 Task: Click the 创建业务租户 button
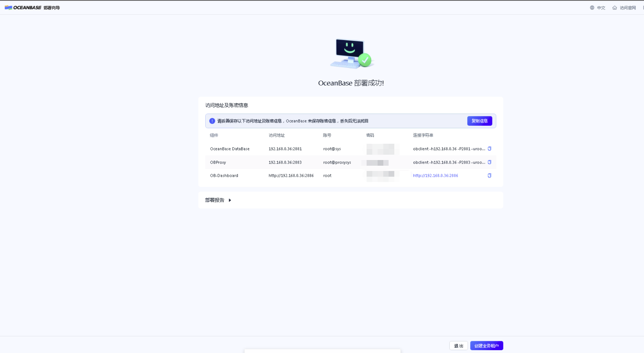pos(487,346)
